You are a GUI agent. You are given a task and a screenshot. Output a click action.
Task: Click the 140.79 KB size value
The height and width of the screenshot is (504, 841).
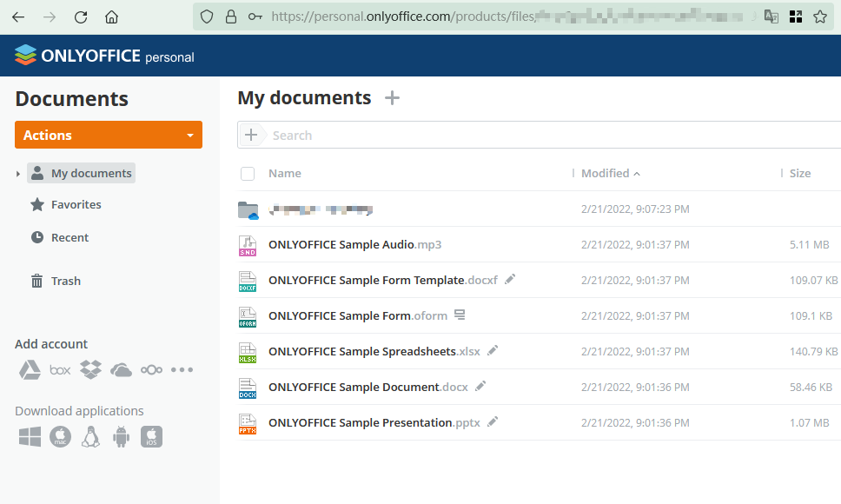tap(813, 351)
